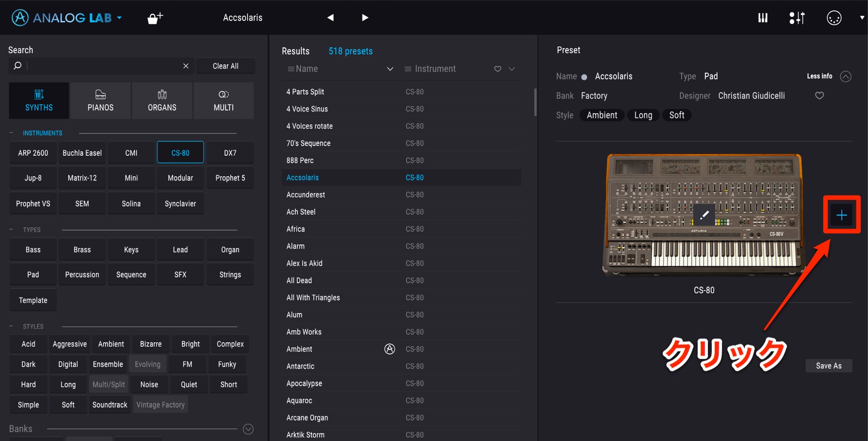Open the top-right corner dropdown arrow
This screenshot has width=868, height=441.
[x=862, y=18]
